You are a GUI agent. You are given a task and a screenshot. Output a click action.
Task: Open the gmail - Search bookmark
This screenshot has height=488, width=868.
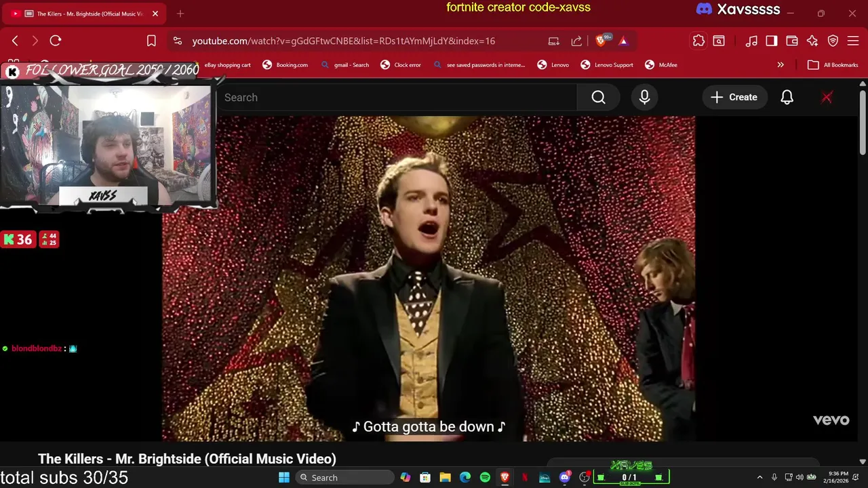345,65
